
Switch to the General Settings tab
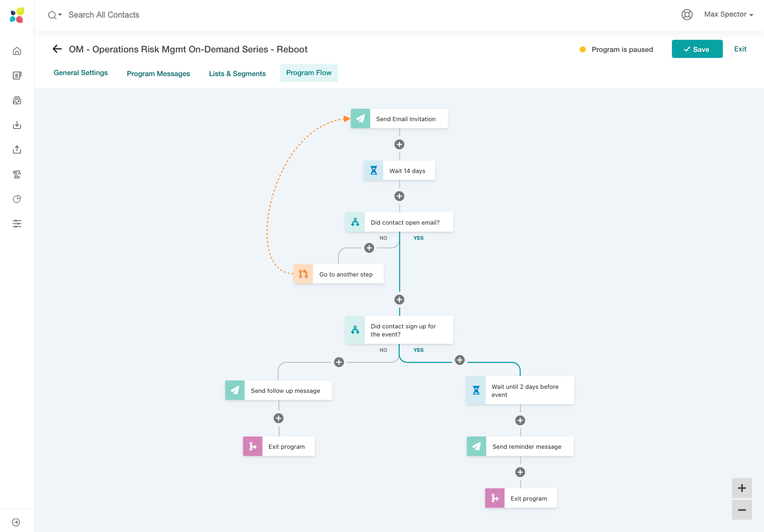tap(81, 73)
